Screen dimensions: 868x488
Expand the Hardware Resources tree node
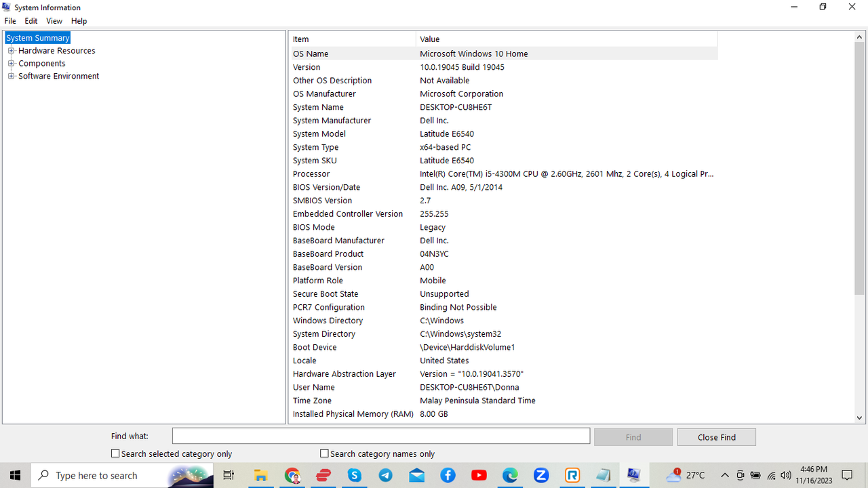tap(11, 50)
